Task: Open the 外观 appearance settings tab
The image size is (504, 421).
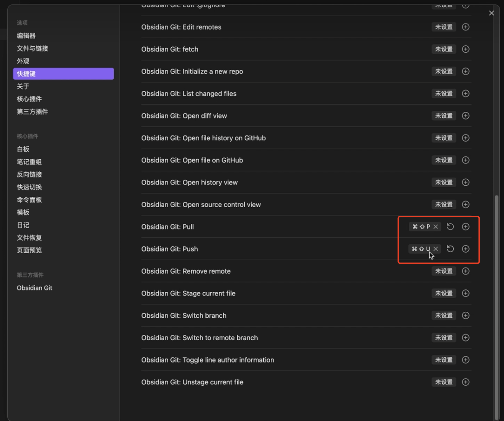Action: pos(23,61)
